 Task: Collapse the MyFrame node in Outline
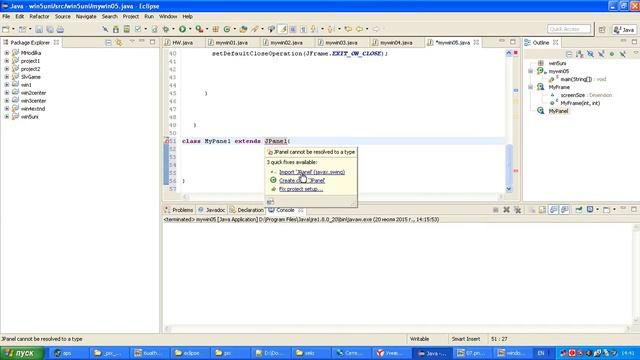point(530,87)
